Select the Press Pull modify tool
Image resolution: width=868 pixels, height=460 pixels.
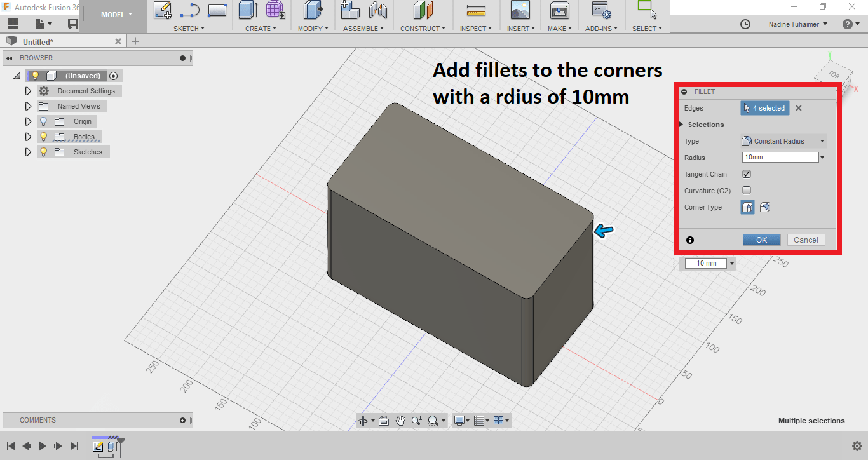(312, 10)
